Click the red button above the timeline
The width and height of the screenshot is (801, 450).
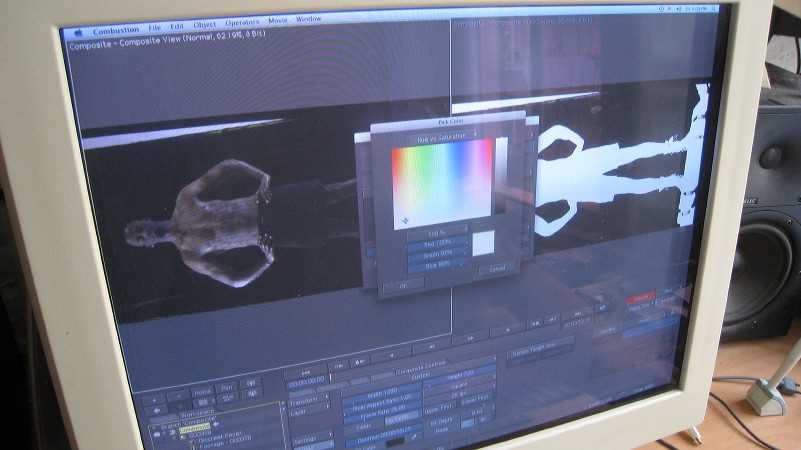pos(641,297)
